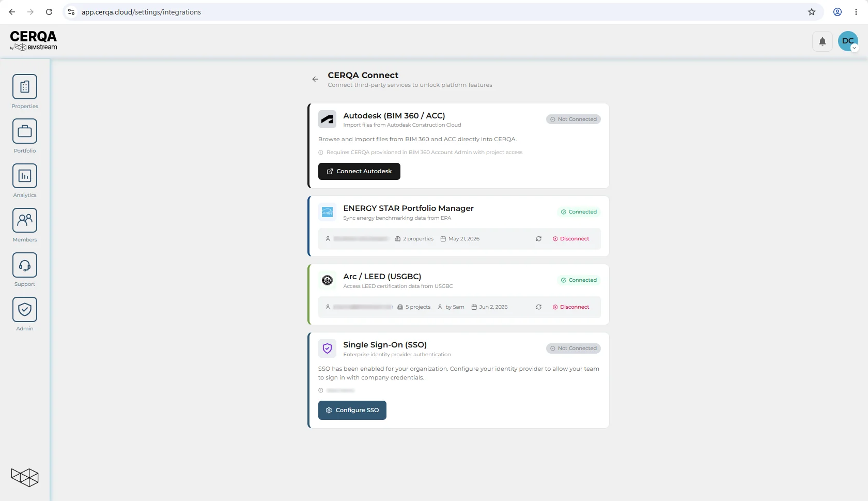Click 'Requires CERQA provisioned' note text
The image size is (868, 501).
click(x=424, y=153)
